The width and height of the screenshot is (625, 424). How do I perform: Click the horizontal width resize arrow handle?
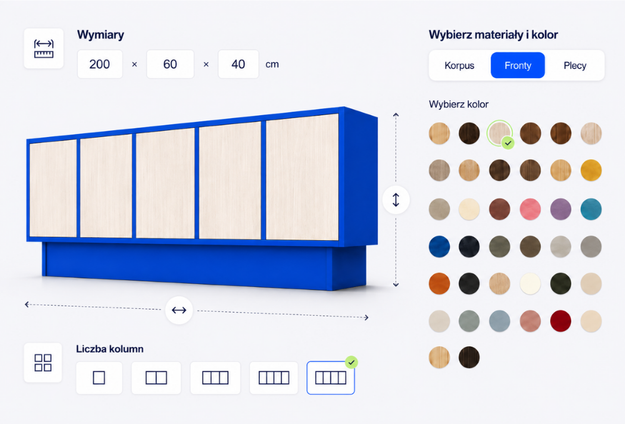179,310
